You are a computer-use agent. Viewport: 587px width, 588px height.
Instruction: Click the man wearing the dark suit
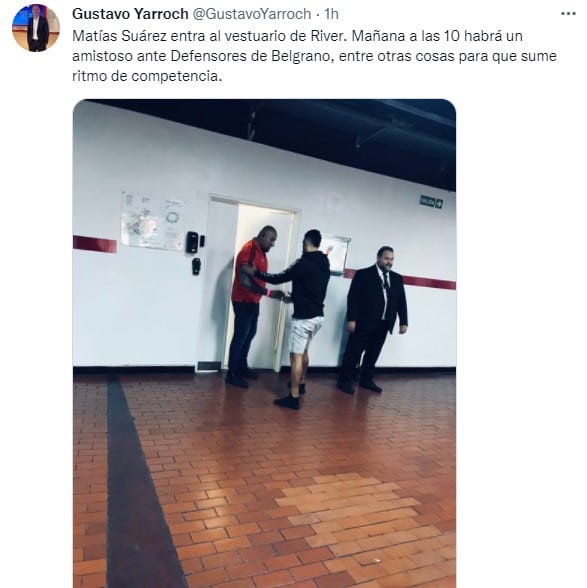click(373, 319)
